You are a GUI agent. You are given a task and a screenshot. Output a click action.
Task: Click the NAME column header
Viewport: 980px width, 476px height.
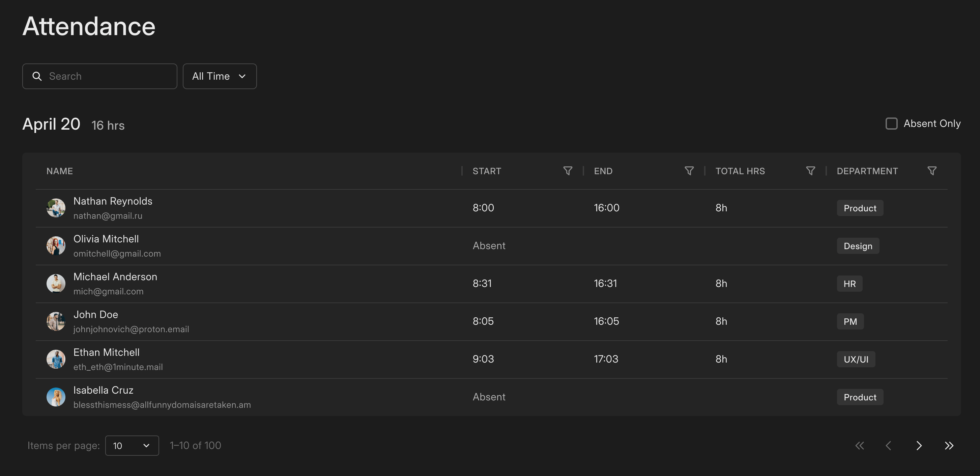pyautogui.click(x=60, y=171)
